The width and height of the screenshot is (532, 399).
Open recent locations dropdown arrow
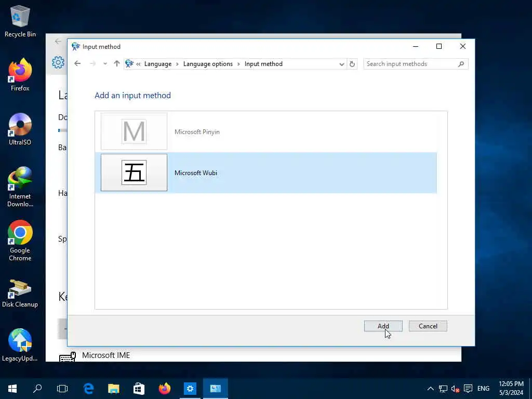point(105,63)
